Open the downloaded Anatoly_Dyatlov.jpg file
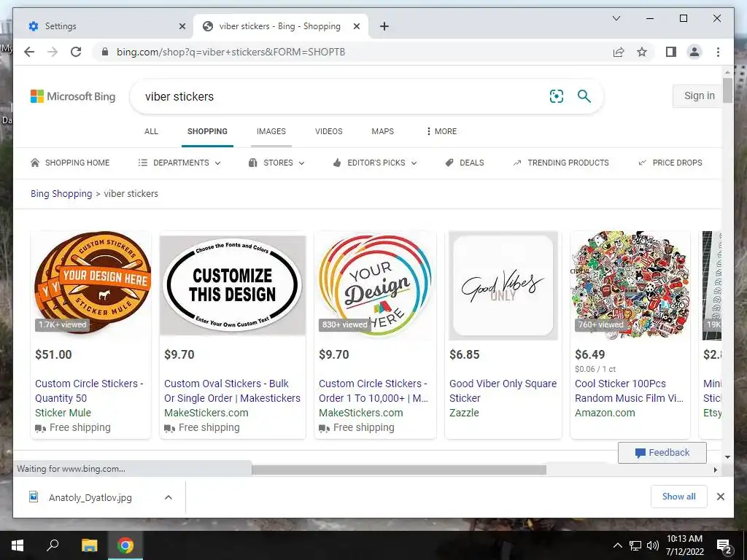 [90, 497]
